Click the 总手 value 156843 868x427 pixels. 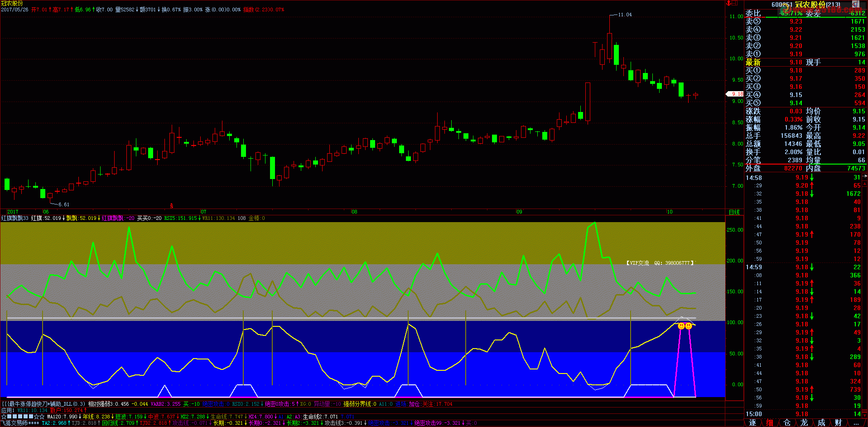click(791, 136)
